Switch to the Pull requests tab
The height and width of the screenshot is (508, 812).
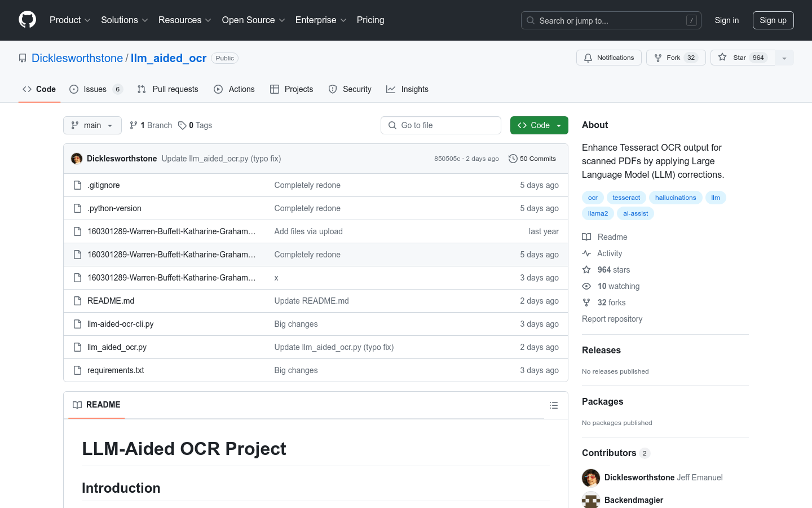pos(168,89)
